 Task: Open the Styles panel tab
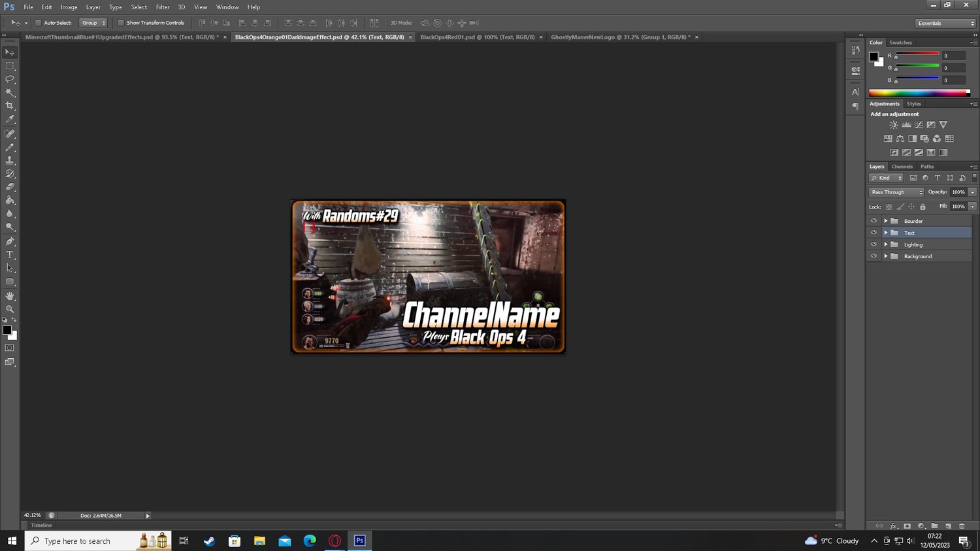click(913, 104)
